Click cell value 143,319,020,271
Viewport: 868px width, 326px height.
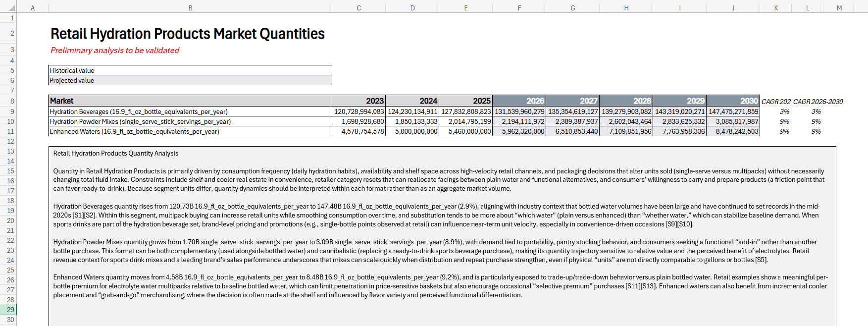[679, 111]
